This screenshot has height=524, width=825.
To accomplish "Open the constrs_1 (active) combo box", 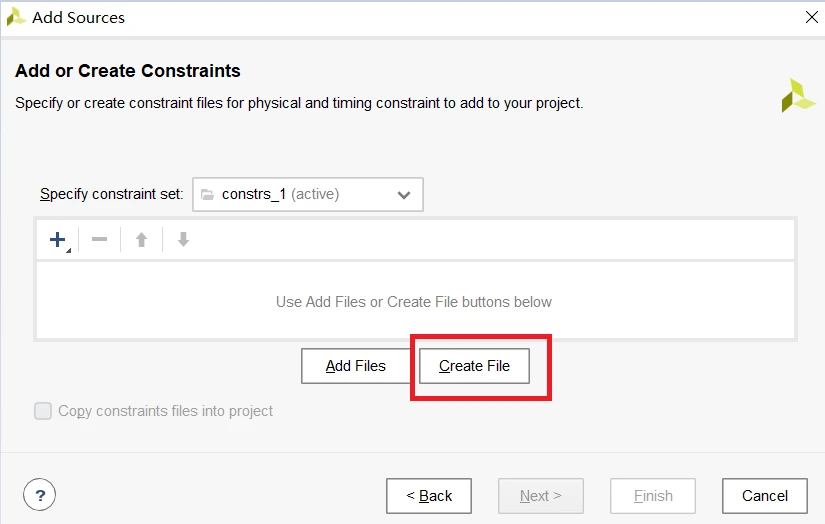I will [x=308, y=195].
